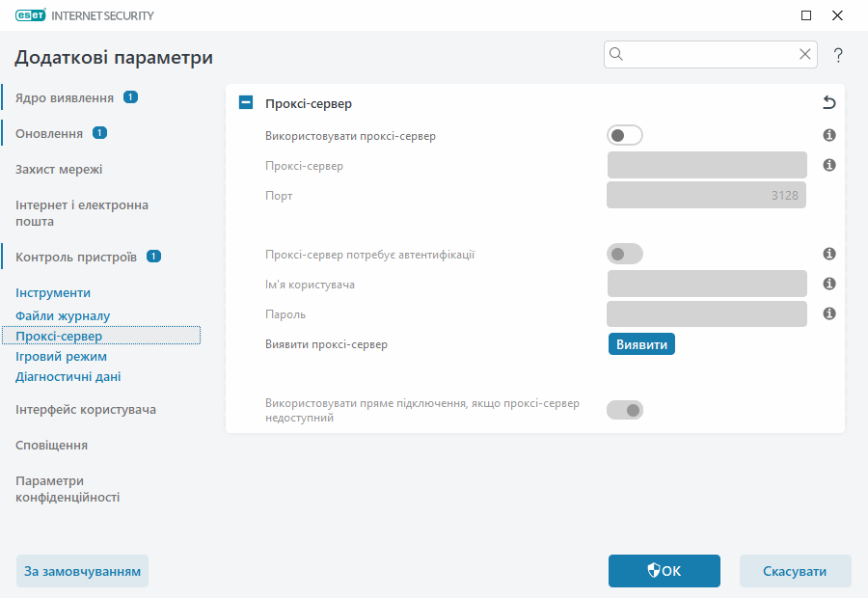Click the search magnifier icon
868x598 pixels.
pos(615,54)
